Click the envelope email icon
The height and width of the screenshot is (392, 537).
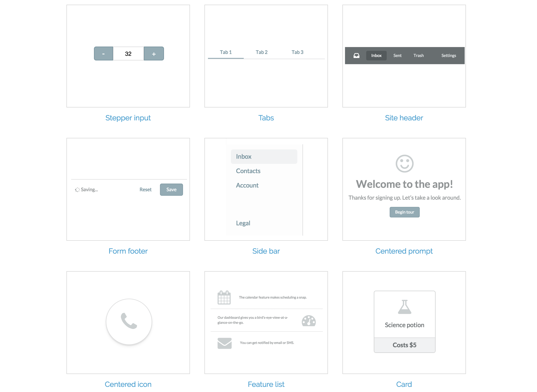224,343
